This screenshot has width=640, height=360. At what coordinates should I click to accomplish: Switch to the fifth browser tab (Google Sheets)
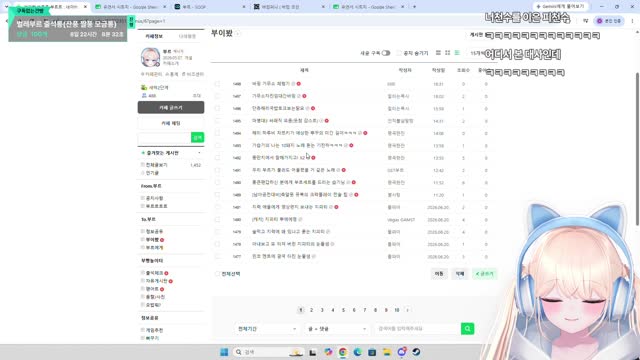(x=368, y=7)
